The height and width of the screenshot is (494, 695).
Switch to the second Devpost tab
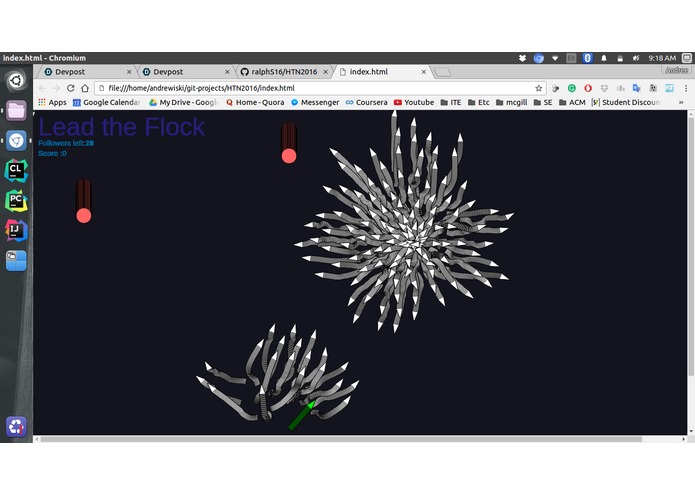tap(186, 72)
